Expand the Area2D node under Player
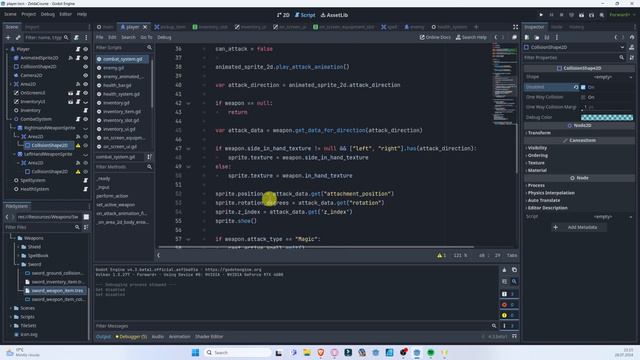This screenshot has width=640, height=360. coord(10,84)
